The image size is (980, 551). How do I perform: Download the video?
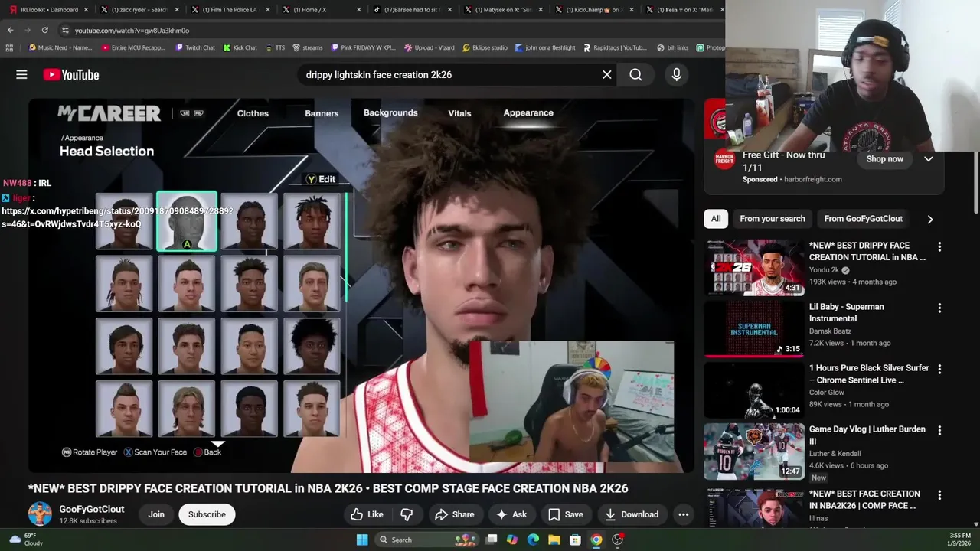coord(632,514)
